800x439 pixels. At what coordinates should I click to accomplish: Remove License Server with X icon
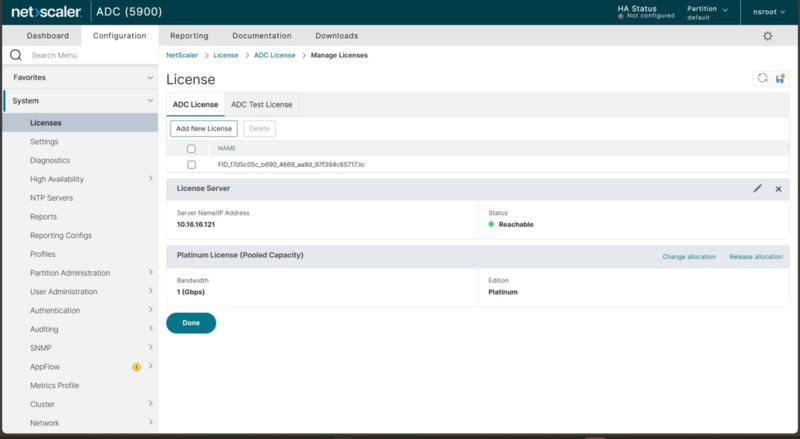[x=779, y=189]
